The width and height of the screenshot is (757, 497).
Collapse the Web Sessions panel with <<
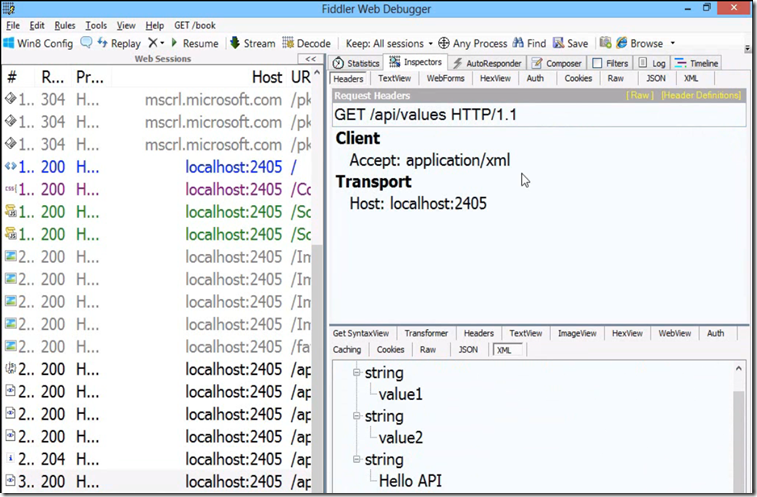click(310, 58)
